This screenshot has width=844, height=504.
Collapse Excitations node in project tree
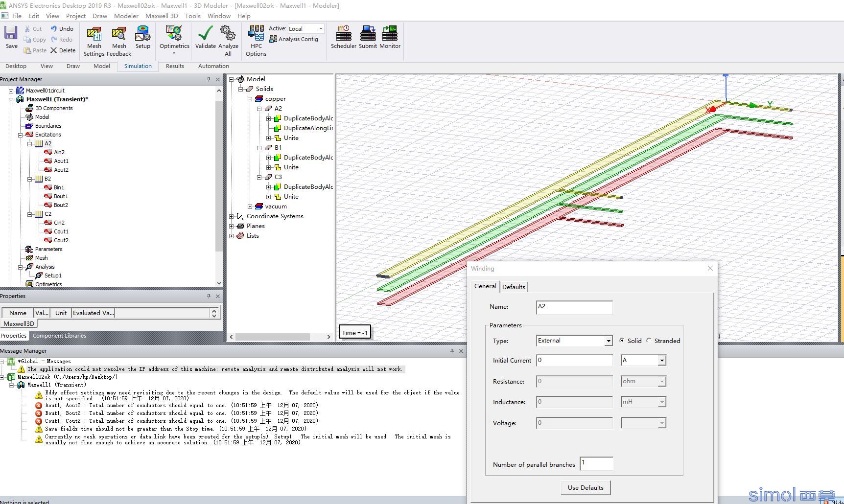21,135
